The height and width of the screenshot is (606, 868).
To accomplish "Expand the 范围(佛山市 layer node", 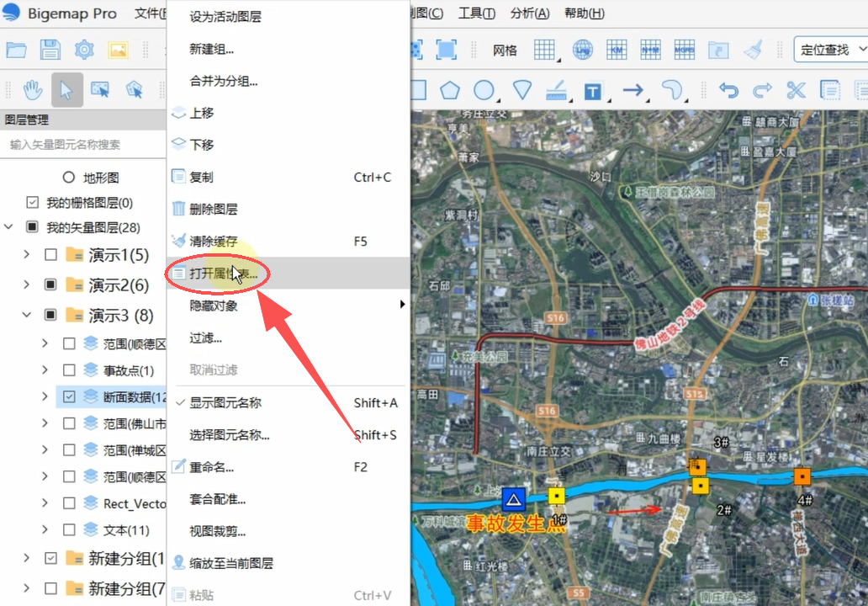I will tap(45, 423).
